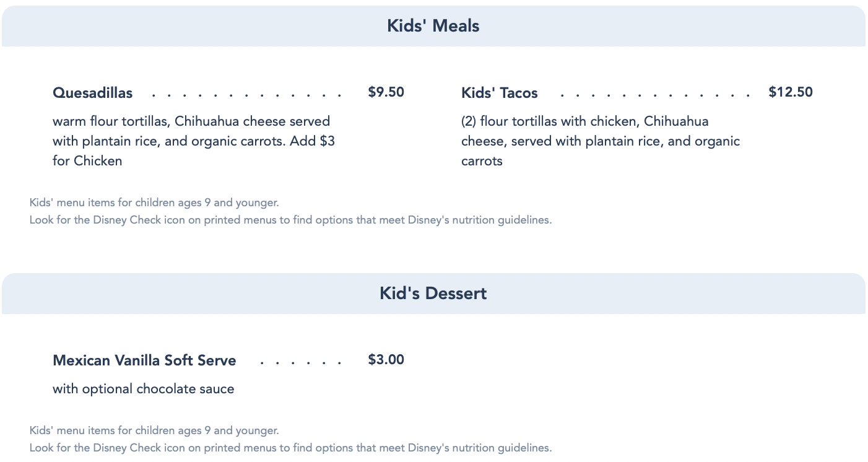Click the dotted leader after Kids' Tacos
868x462 pixels.
coord(655,95)
